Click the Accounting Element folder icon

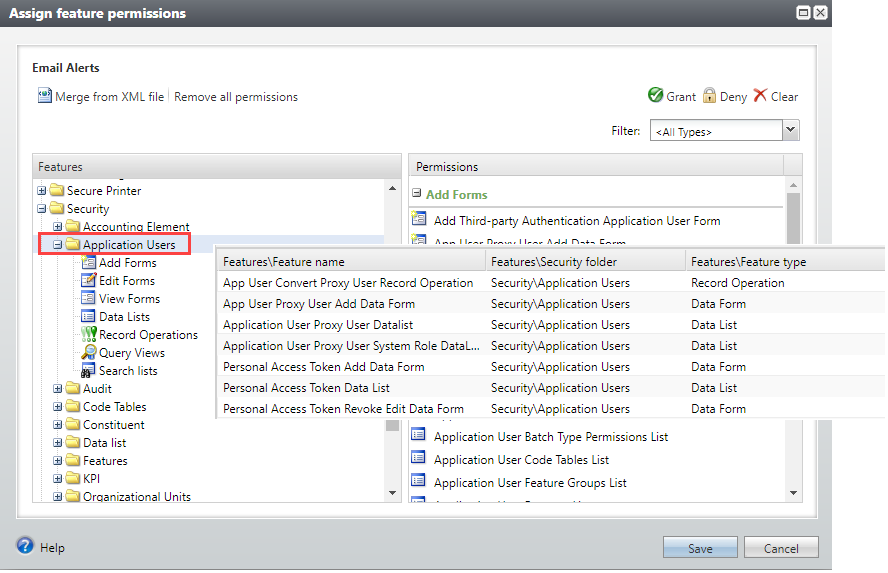(x=72, y=226)
